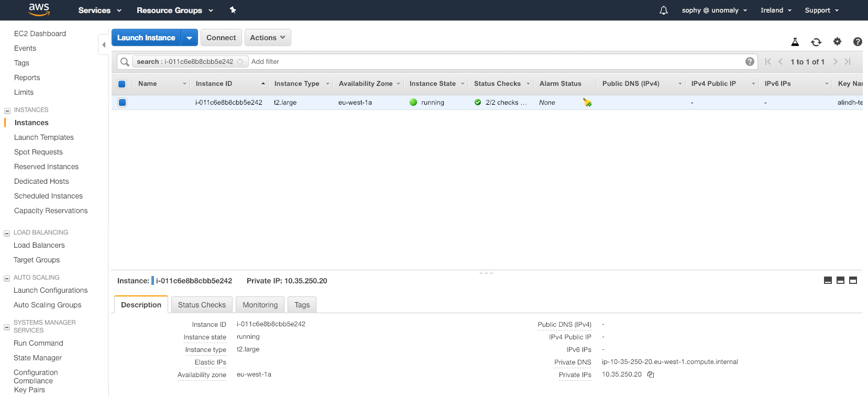Screen dimensions: 868x397
Task: Set details pane to half height
Action: (840, 280)
